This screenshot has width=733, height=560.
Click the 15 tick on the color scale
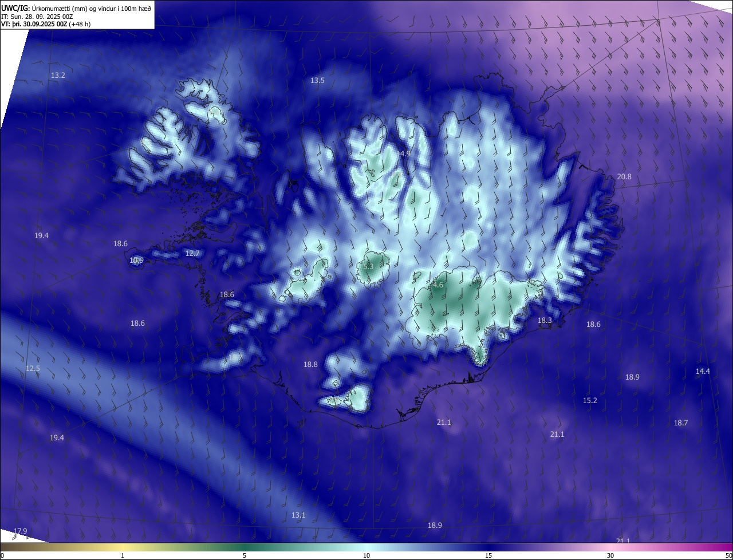pyautogui.click(x=488, y=555)
